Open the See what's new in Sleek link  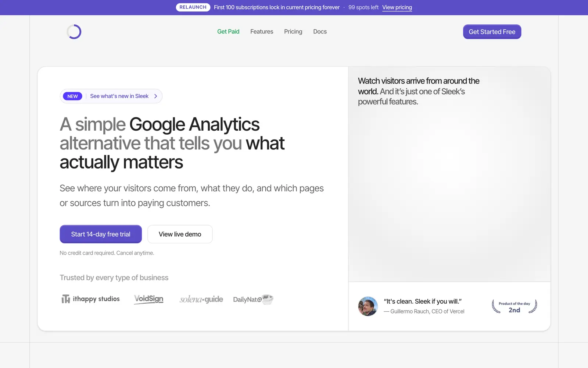119,96
